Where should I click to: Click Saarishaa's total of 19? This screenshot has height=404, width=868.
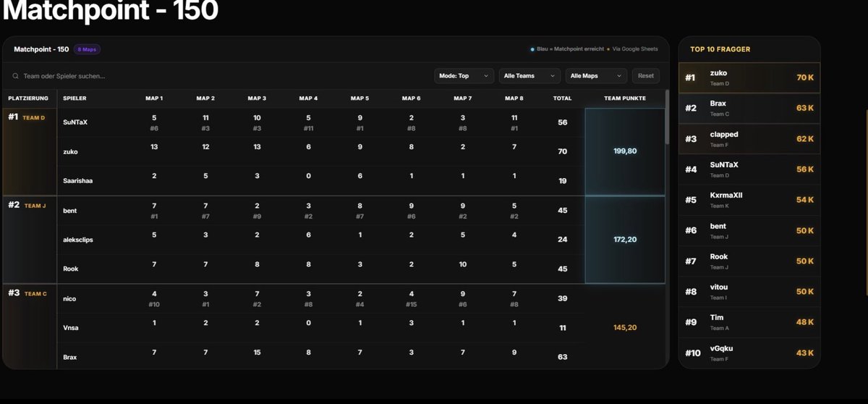[563, 181]
